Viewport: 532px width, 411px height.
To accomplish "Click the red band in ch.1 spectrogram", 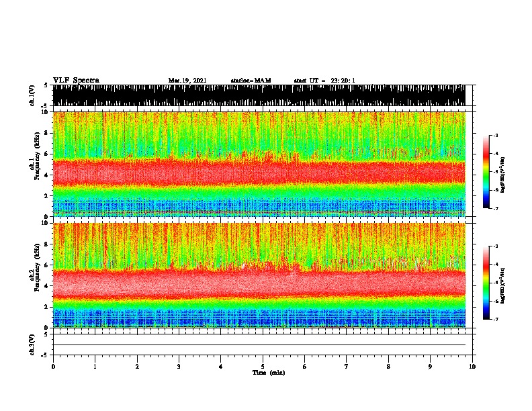I will [x=259, y=173].
